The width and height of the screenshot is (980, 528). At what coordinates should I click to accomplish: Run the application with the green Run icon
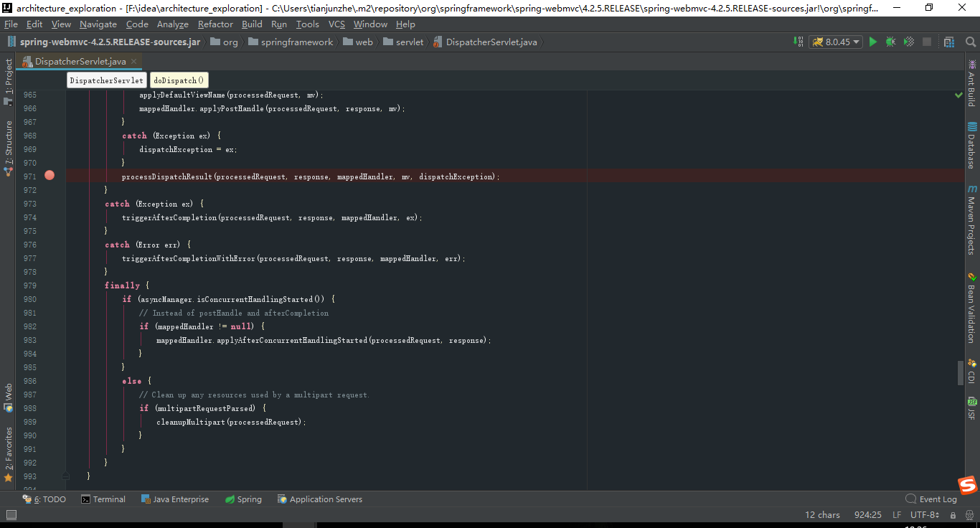pyautogui.click(x=873, y=42)
